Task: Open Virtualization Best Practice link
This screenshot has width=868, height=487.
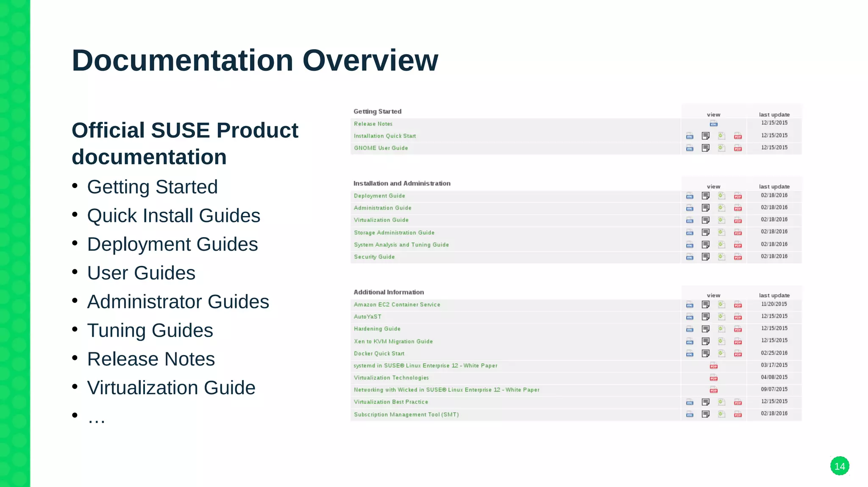Action: 391,402
